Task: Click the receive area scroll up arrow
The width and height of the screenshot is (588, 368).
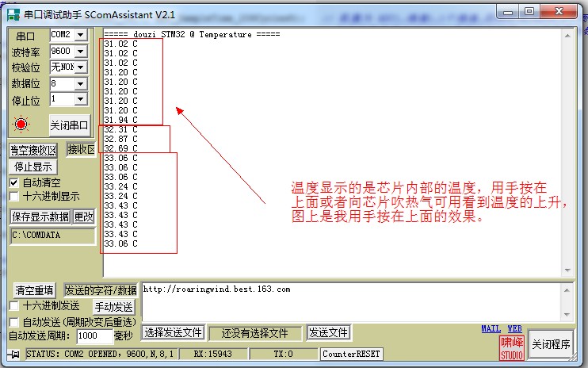Action: 567,36
